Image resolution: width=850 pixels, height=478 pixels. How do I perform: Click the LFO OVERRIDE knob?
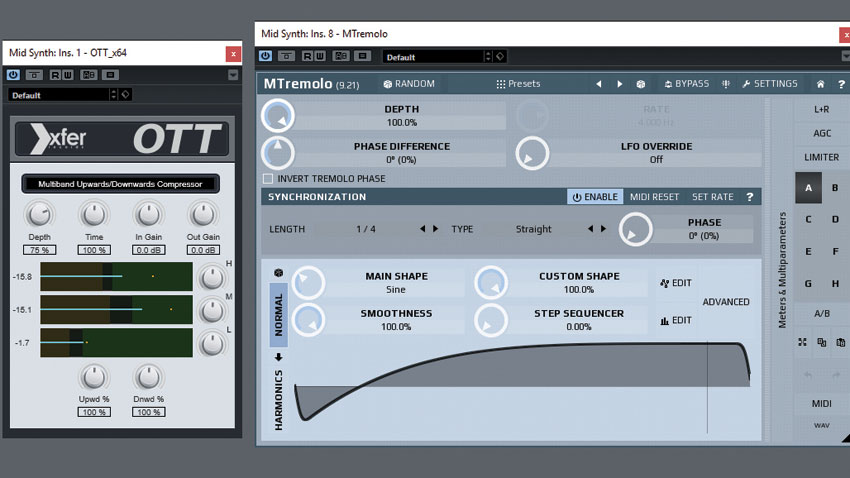click(x=532, y=153)
